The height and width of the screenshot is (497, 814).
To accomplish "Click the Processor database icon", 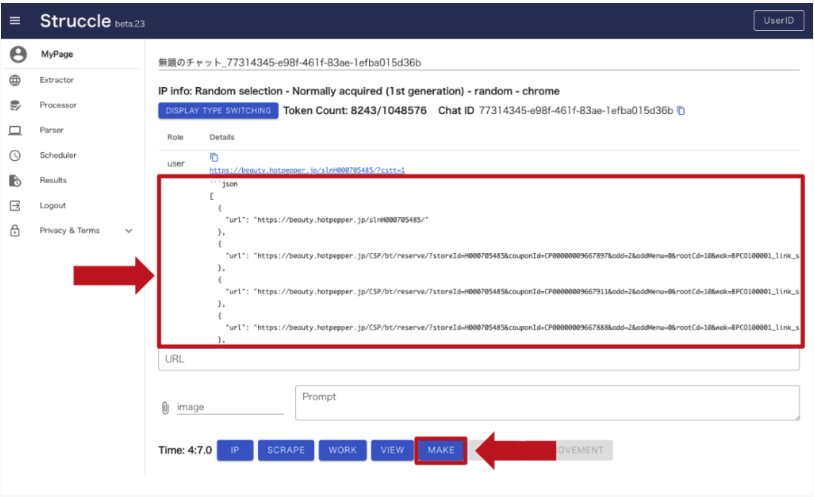I will tap(15, 105).
